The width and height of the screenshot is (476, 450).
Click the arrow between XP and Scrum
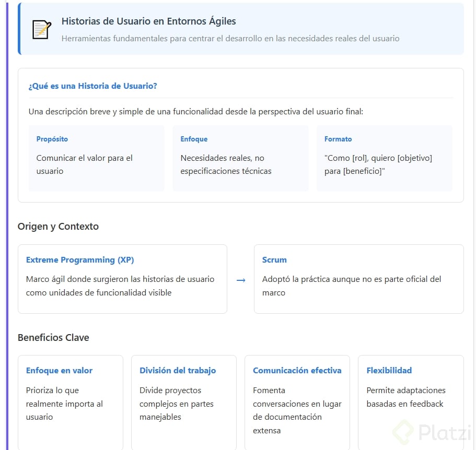241,280
